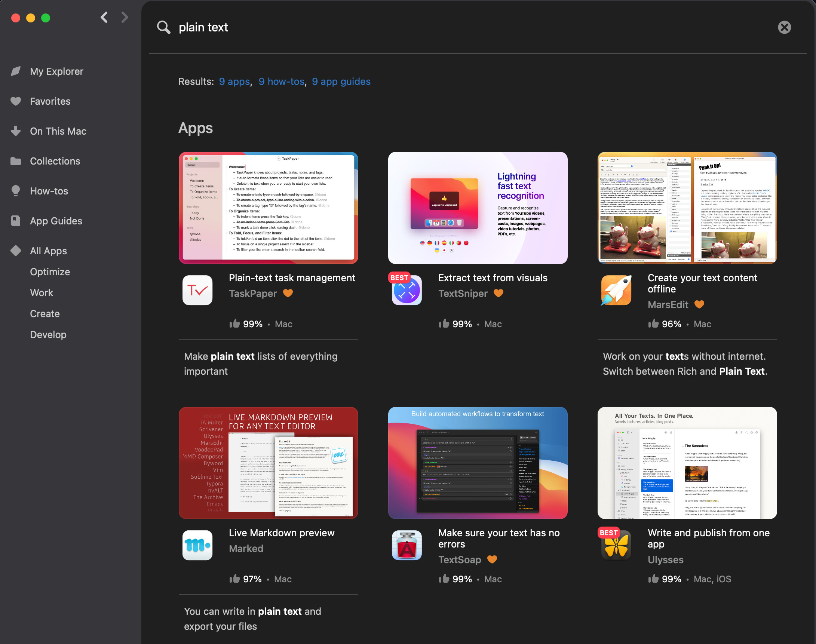The image size is (816, 644).
Task: Open the Ulysses screenshot thumbnail
Action: [x=687, y=463]
